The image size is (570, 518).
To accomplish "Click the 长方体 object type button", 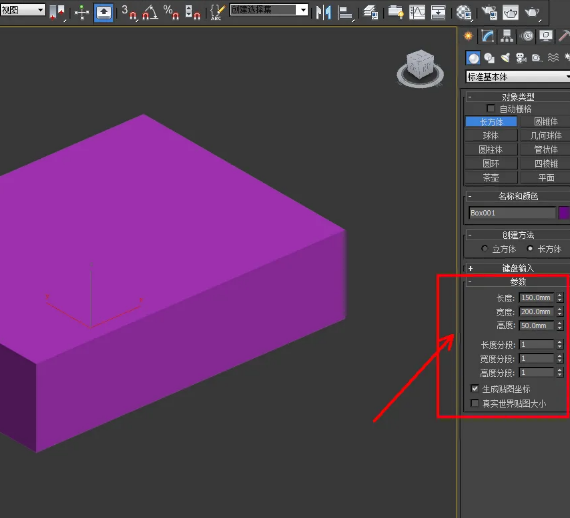I will [x=491, y=121].
